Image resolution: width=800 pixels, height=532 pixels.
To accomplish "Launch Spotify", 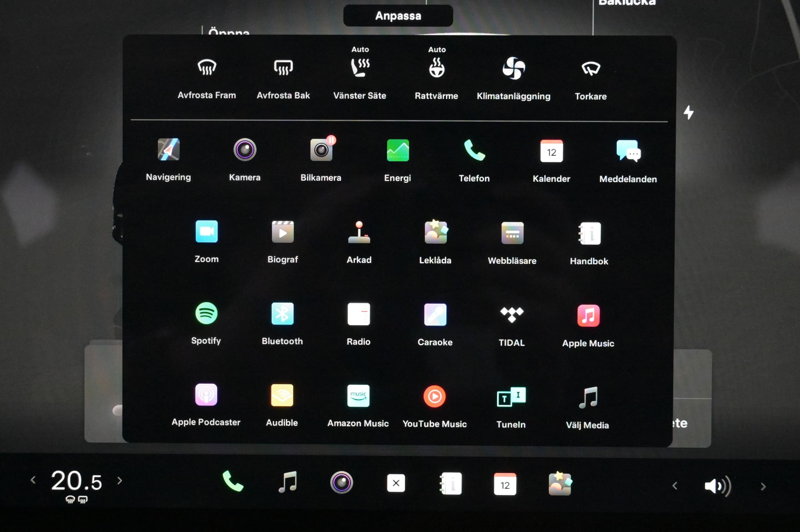I will point(206,313).
